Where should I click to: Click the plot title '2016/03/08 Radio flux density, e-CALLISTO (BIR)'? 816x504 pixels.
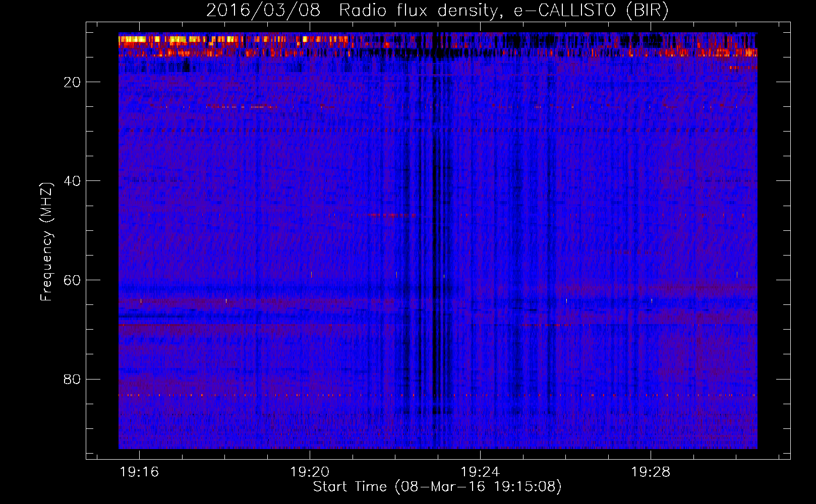pos(437,11)
